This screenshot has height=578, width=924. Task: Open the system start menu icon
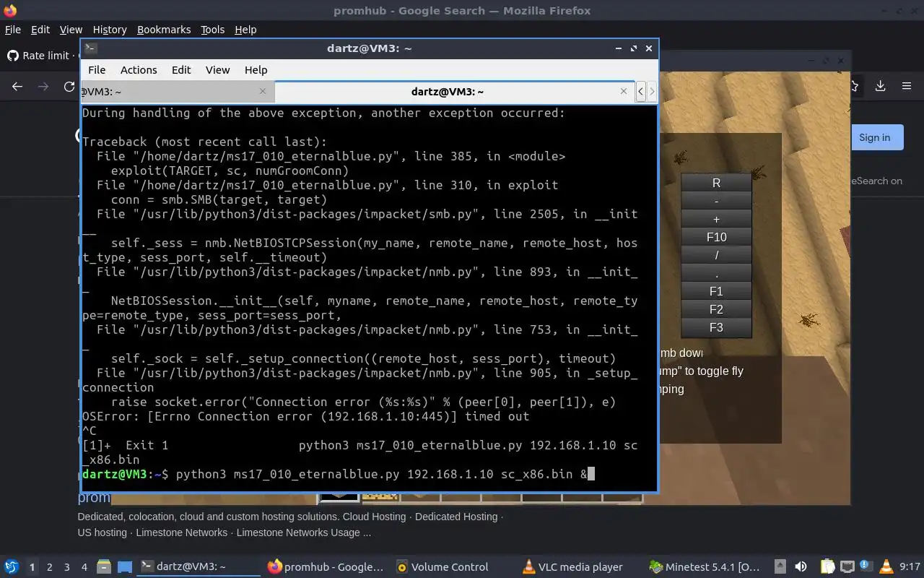pos(12,566)
